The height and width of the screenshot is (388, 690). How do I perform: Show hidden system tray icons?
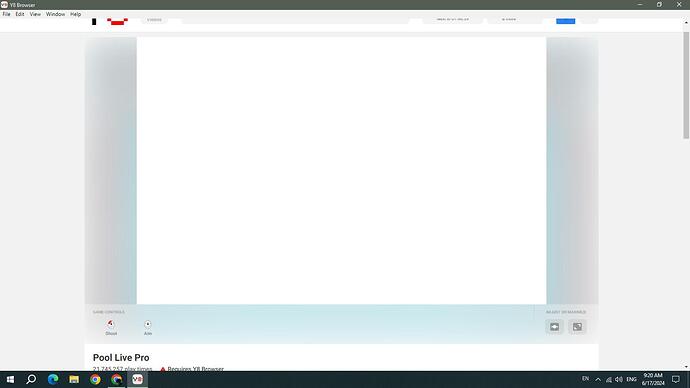click(598, 379)
